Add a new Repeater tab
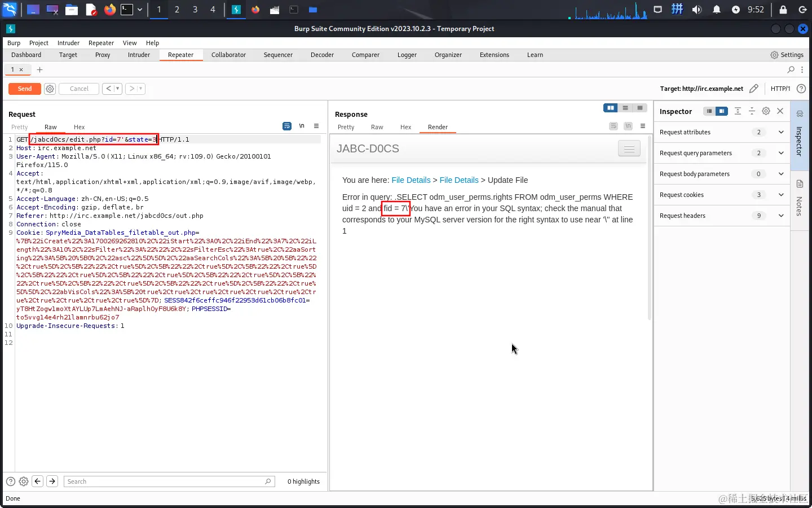Image resolution: width=812 pixels, height=508 pixels. [x=39, y=69]
